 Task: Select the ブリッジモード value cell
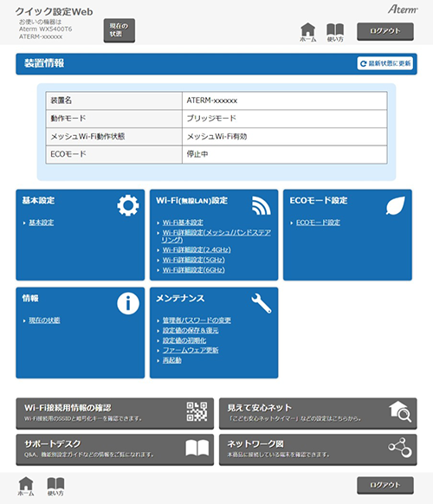285,119
